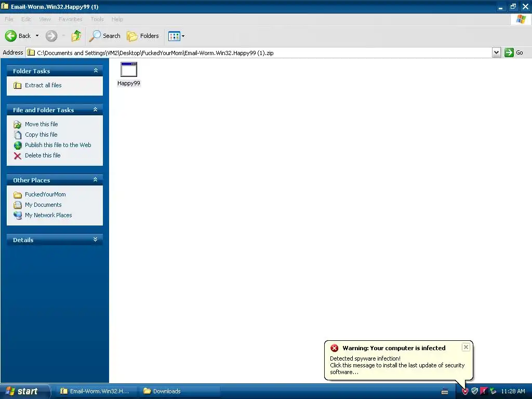532x399 pixels.
Task: Click the My Network Places icon
Action: tap(17, 216)
